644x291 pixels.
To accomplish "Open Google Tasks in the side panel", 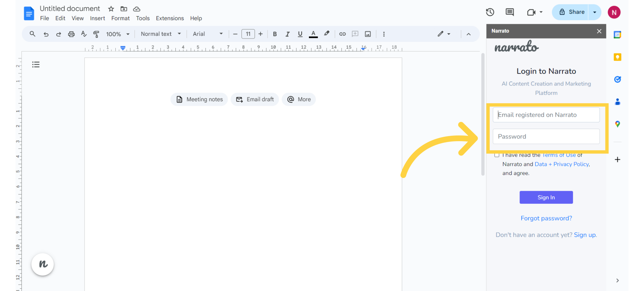I will [x=618, y=79].
